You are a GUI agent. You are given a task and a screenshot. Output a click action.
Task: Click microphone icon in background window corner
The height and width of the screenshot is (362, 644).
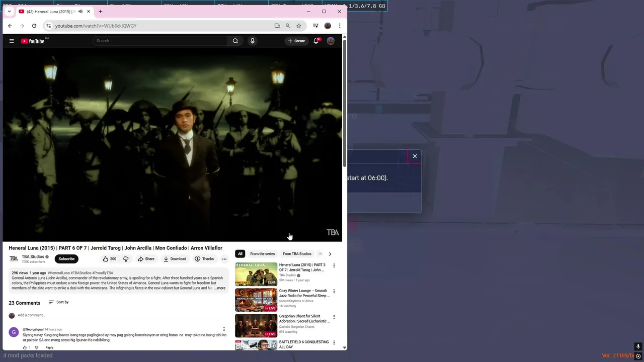coord(638,346)
